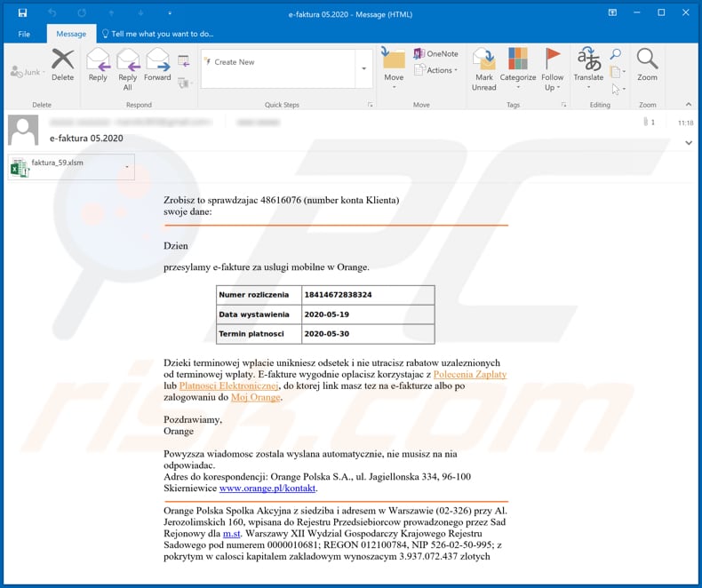
Task: Open the File tab
Action: (x=24, y=34)
